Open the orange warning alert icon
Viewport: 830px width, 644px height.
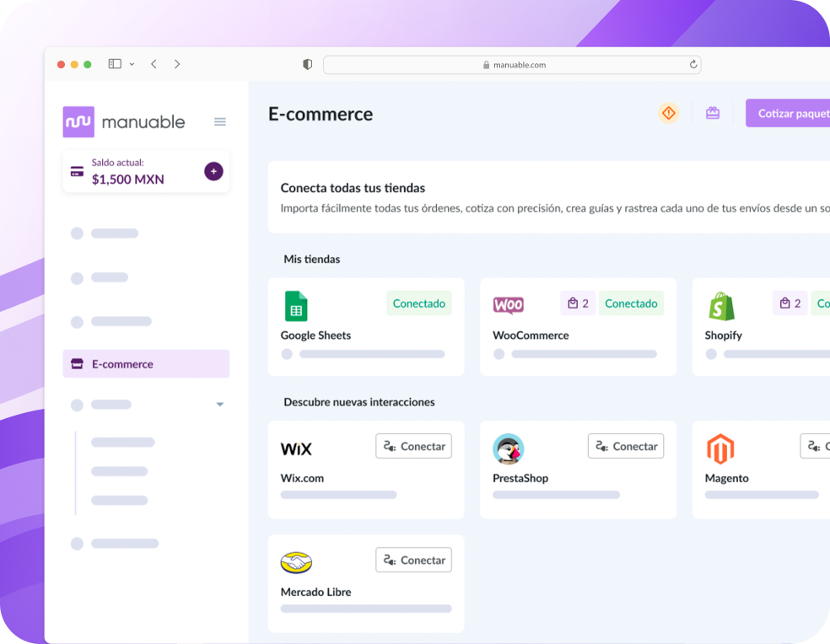coord(669,113)
